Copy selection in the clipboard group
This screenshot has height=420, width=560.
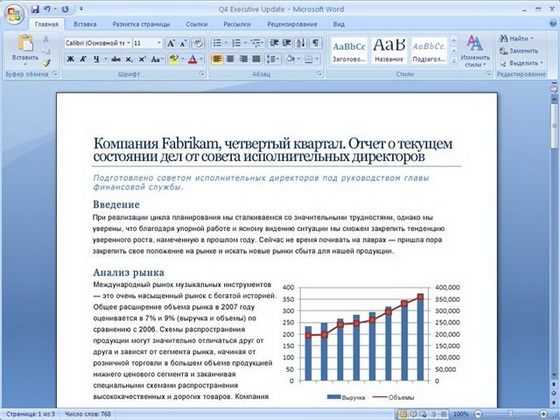pos(46,51)
